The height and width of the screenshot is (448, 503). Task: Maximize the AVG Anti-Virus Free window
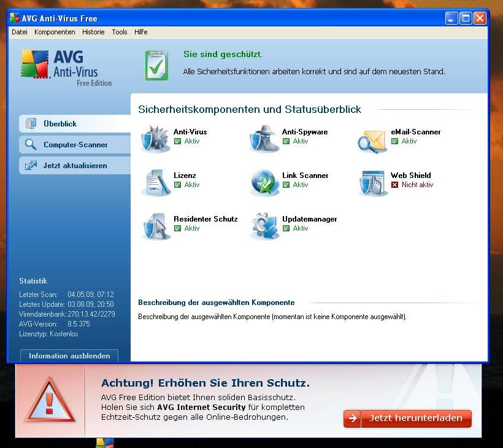pyautogui.click(x=466, y=18)
